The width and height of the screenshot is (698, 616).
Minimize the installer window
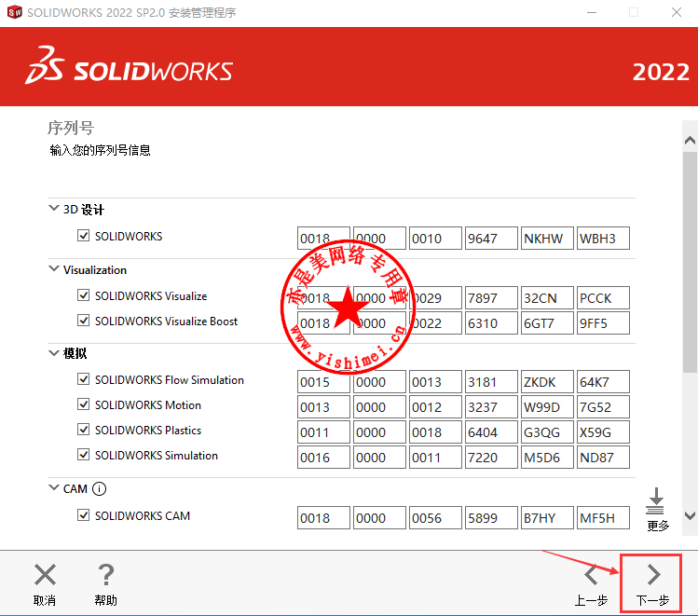592,12
